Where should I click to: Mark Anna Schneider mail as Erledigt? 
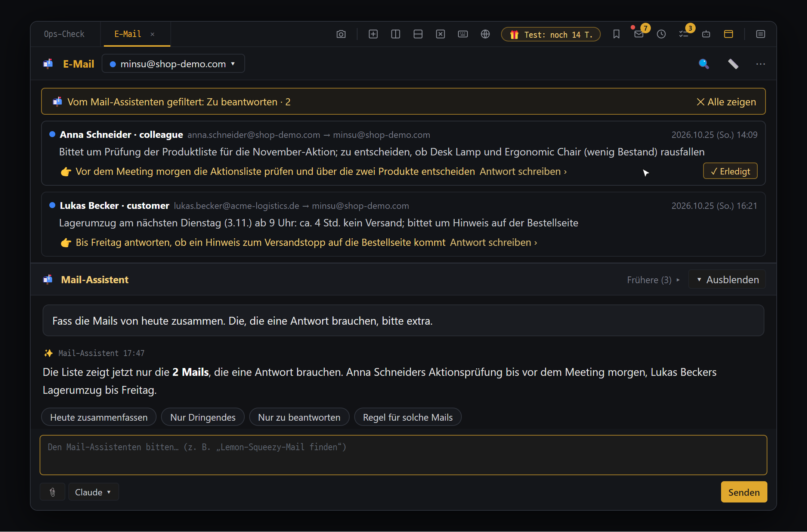tap(730, 171)
